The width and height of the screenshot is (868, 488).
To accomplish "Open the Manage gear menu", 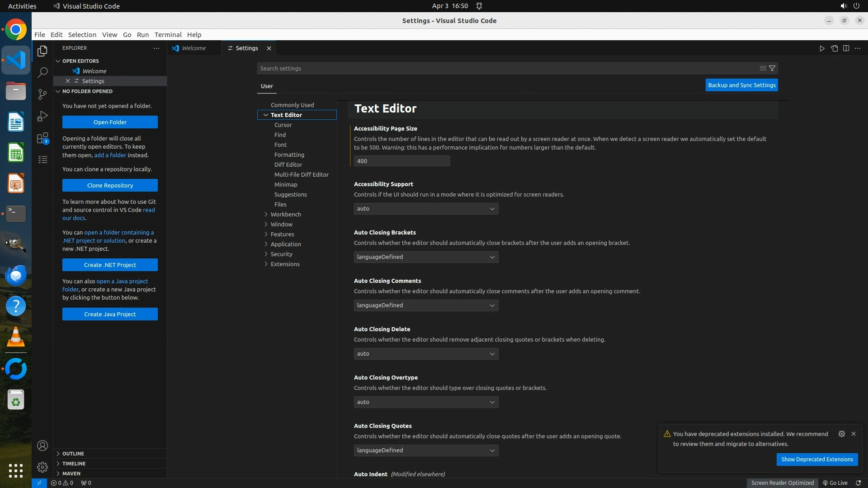I will [x=42, y=467].
